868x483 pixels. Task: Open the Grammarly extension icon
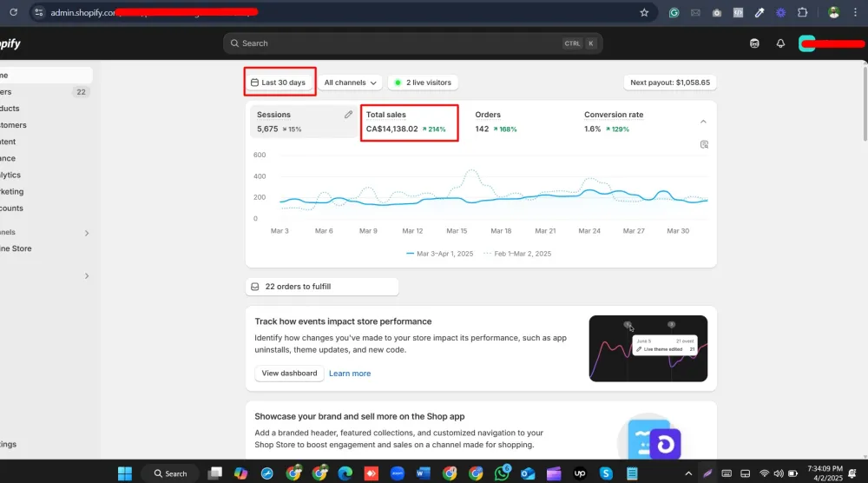(x=674, y=13)
